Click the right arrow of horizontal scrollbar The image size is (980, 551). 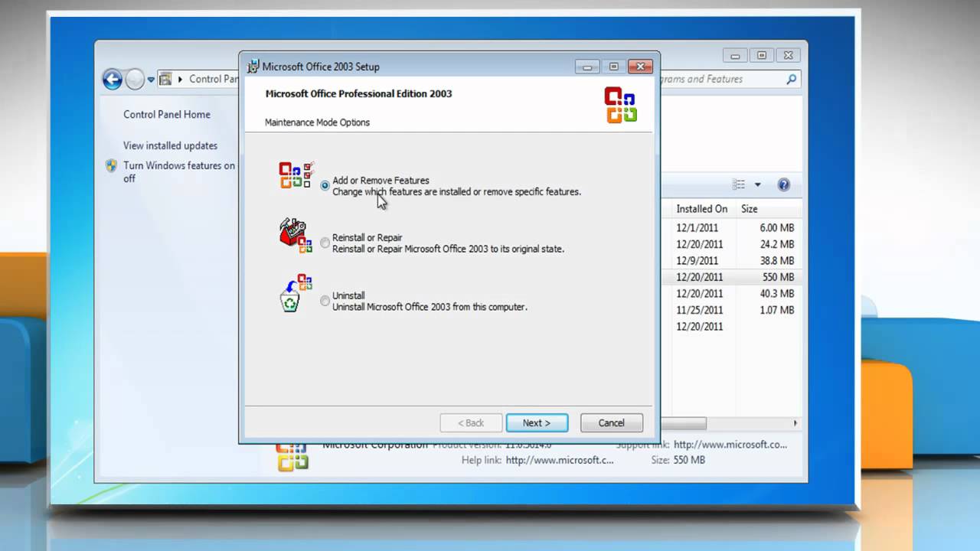795,423
